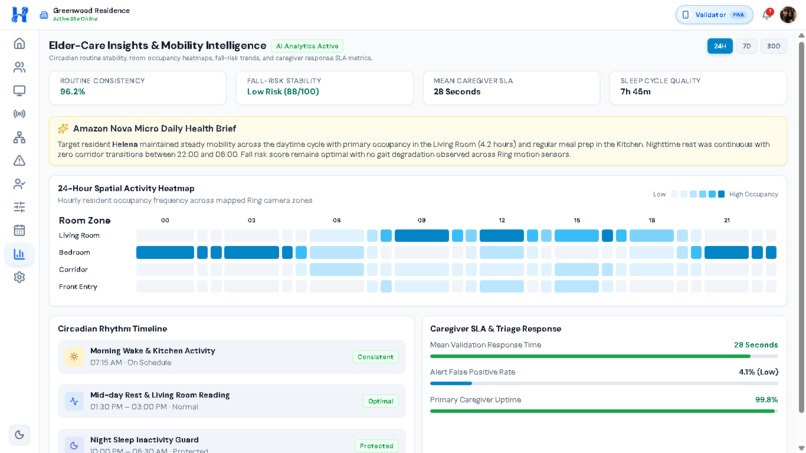Open the sensor broadcast signal icon

(x=19, y=114)
